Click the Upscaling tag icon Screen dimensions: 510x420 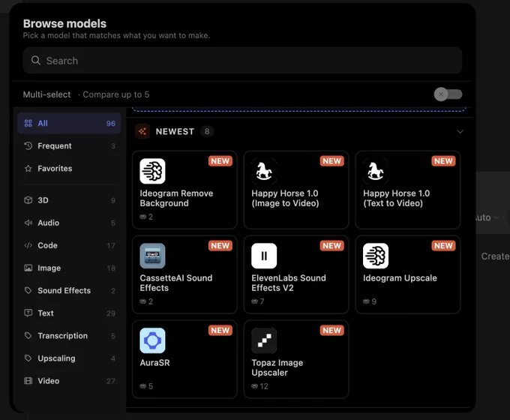28,358
